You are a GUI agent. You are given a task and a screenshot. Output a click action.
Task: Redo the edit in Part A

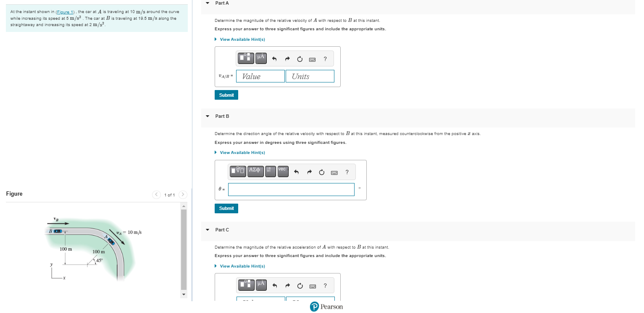click(x=287, y=59)
